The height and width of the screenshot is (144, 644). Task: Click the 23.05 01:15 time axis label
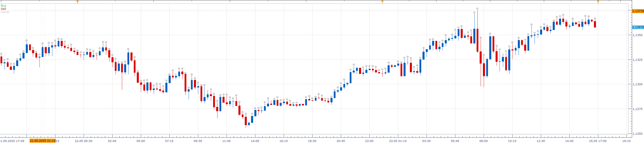(398, 141)
